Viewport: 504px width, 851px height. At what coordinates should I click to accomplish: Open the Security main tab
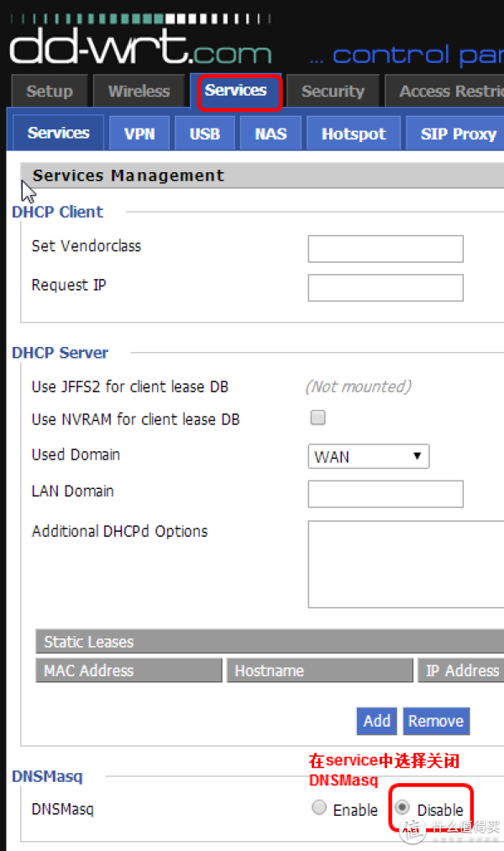[x=333, y=91]
